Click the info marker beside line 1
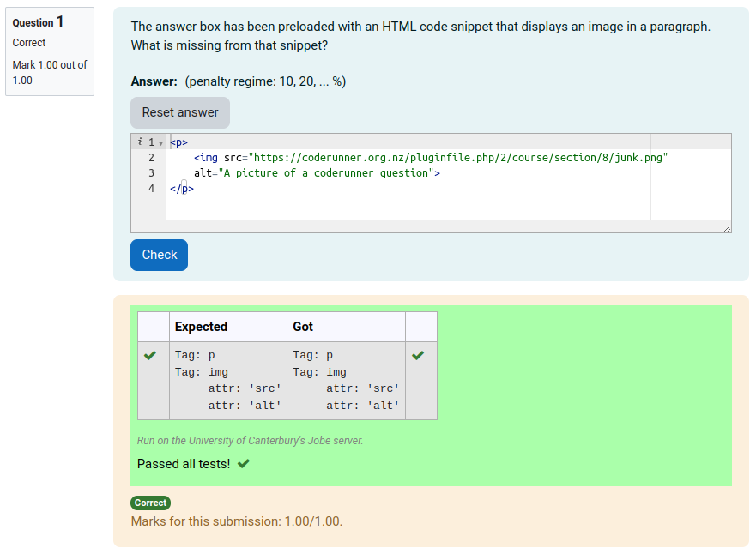 140,142
